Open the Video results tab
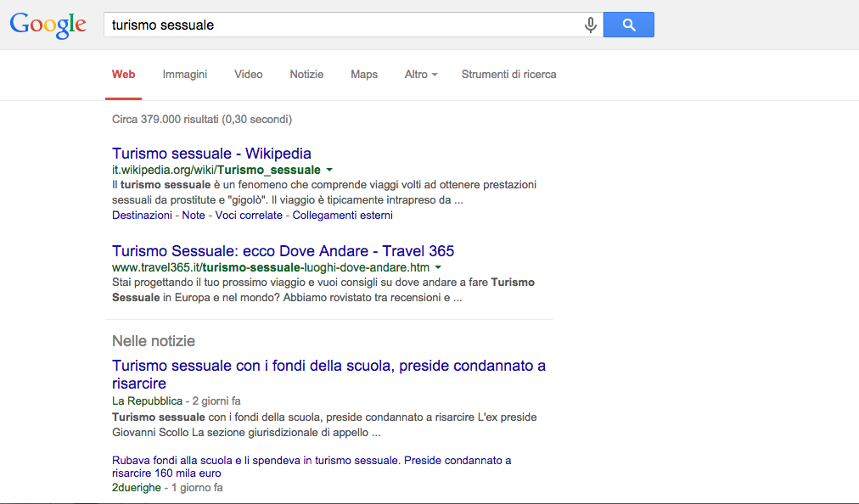Image resolution: width=859 pixels, height=504 pixels. click(x=249, y=75)
